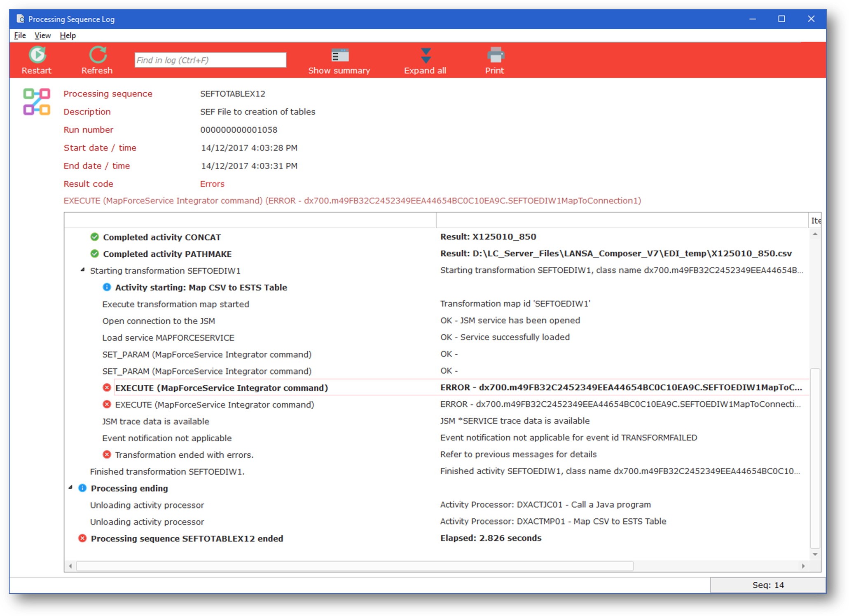The image size is (849, 616).
Task: Select bold EXECUTE MapForceService error row
Action: click(221, 388)
